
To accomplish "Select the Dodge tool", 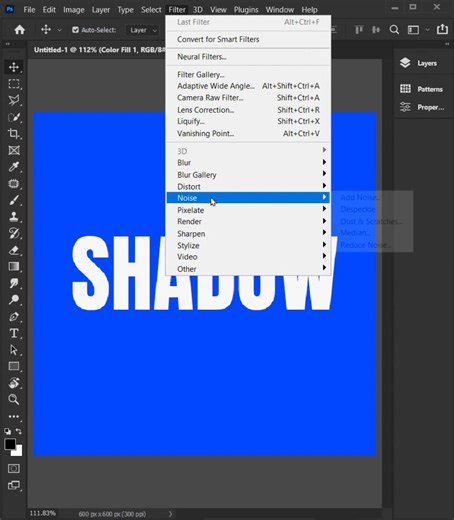I will 14,300.
